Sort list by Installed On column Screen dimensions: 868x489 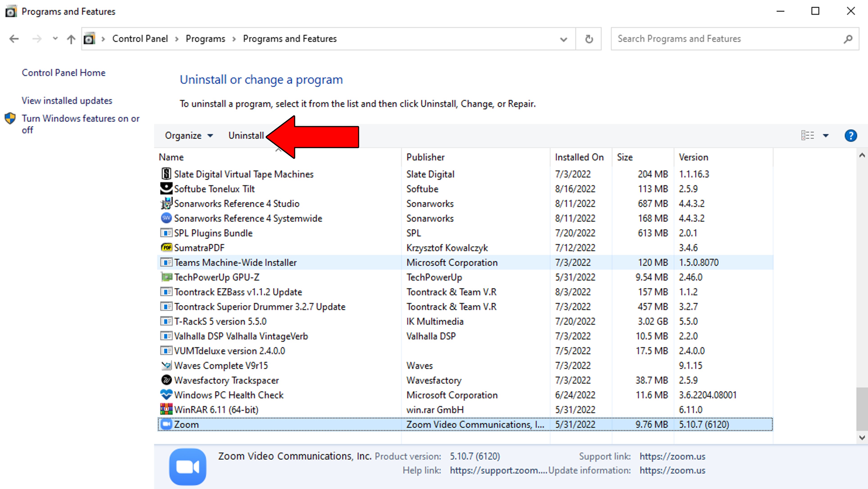pyautogui.click(x=579, y=157)
